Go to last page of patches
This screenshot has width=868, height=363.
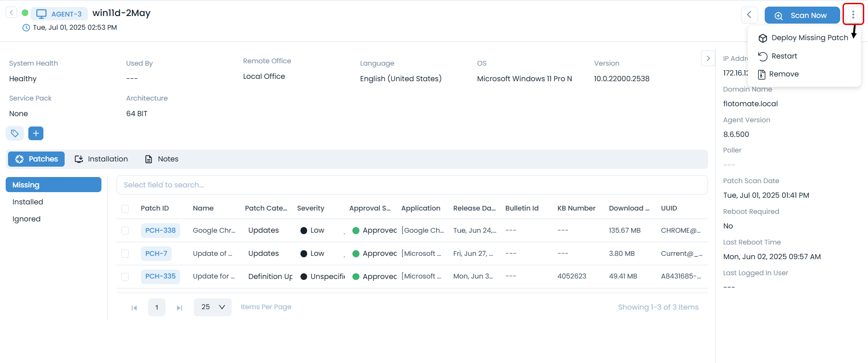179,308
